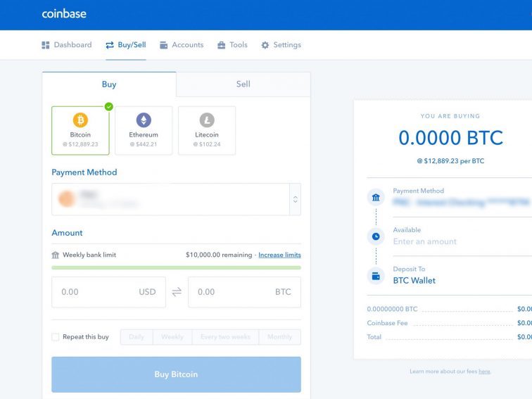Select Monthly repeat frequency
Viewport: 532px width, 399px height.
coord(279,337)
